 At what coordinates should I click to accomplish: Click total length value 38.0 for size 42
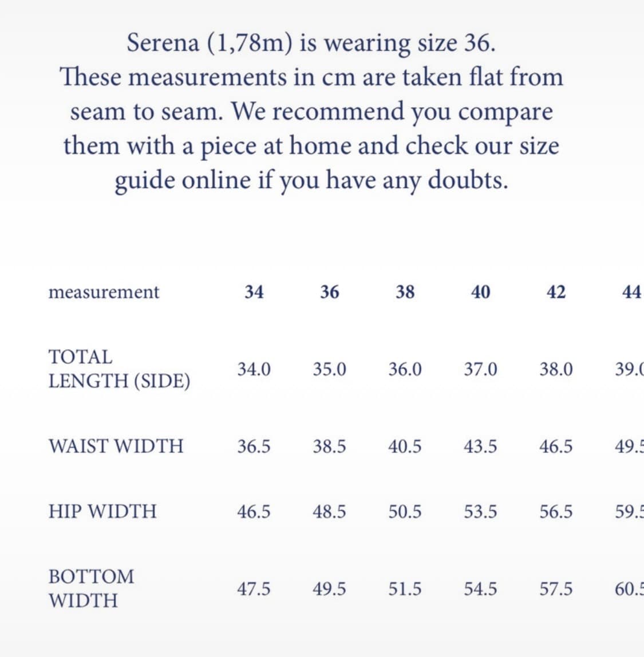[x=556, y=369]
